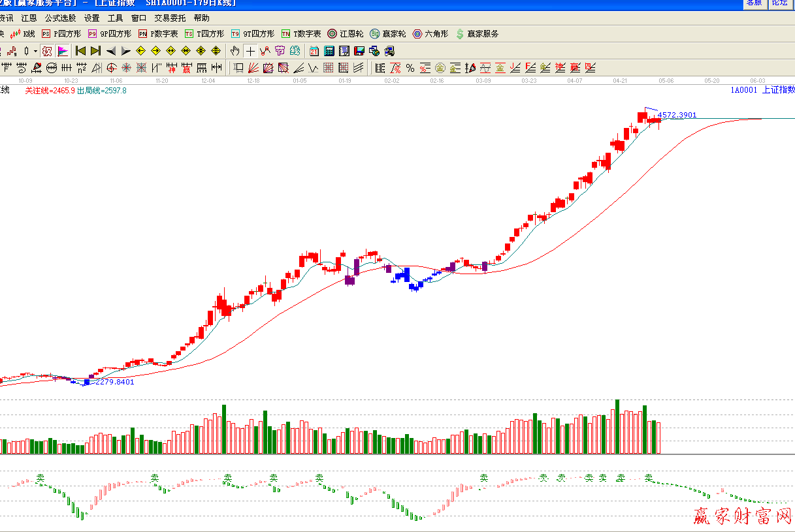Expand the 交易委托 menu
Viewport: 795px width, 532px height.
[170, 18]
